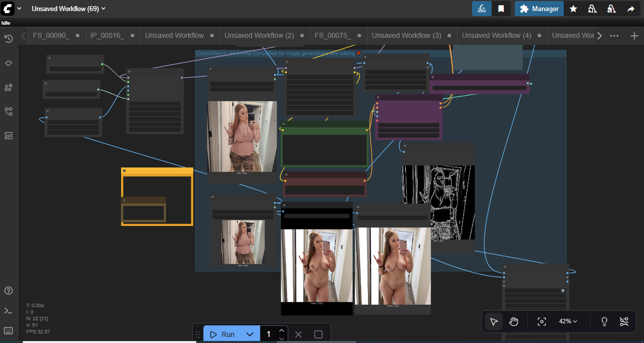Viewport: 644px width, 343px height.
Task: Open the 42% zoom level dropdown
Action: [x=568, y=321]
